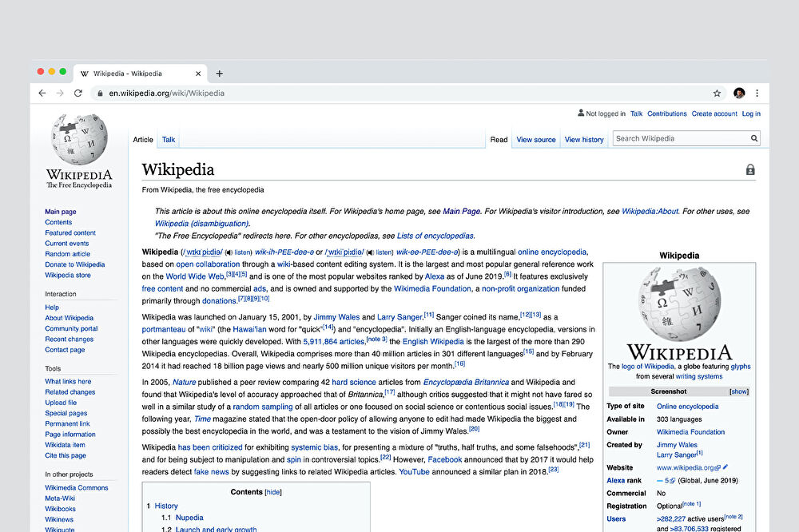Follow the Lists of encyclopedias link
Screen dimensions: 799x532
coord(435,236)
